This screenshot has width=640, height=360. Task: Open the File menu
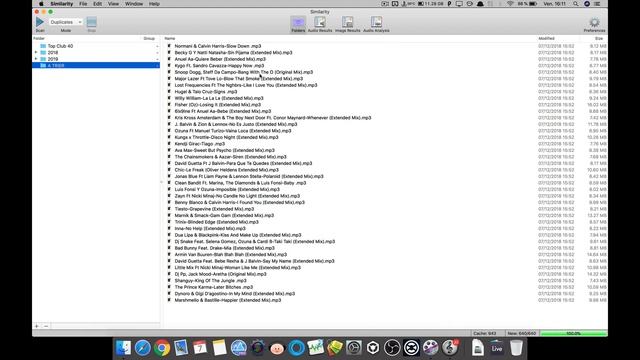click(x=83, y=4)
